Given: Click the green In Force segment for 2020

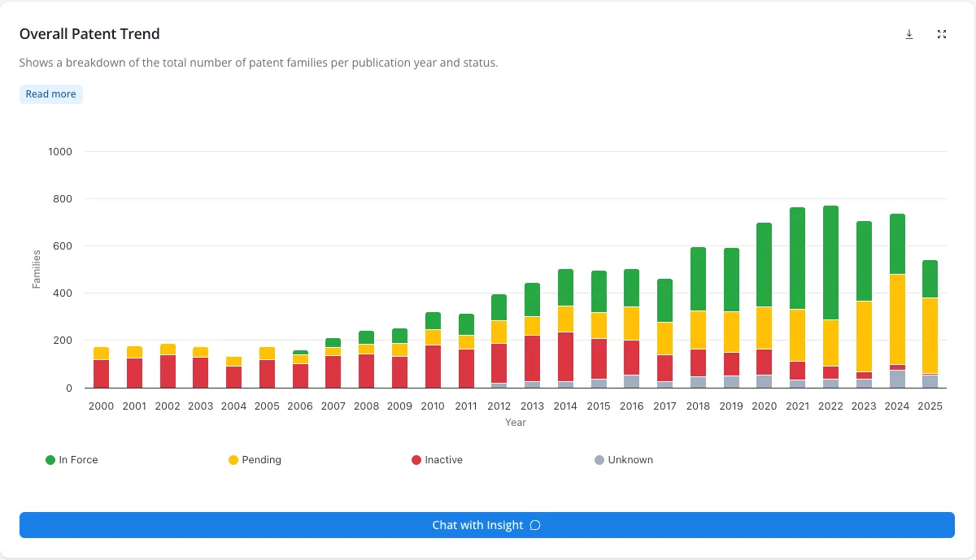Looking at the screenshot, I should pos(764,265).
